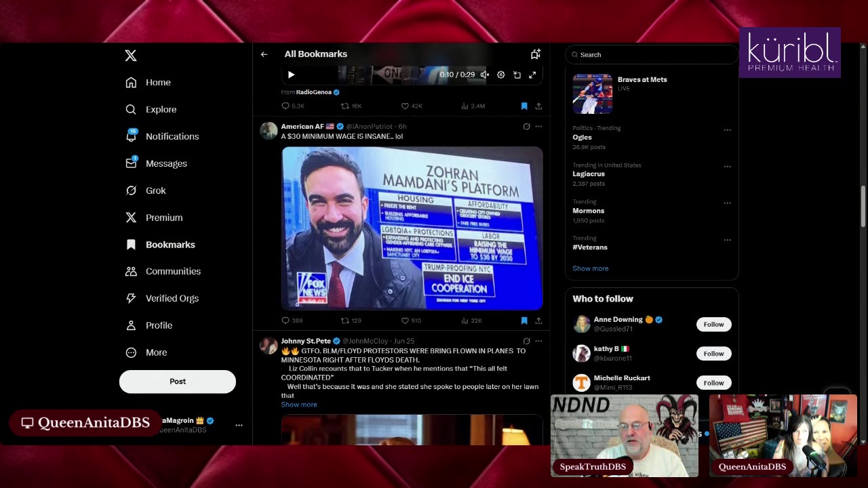Click the Search input field
This screenshot has width=868, height=488.
click(652, 55)
